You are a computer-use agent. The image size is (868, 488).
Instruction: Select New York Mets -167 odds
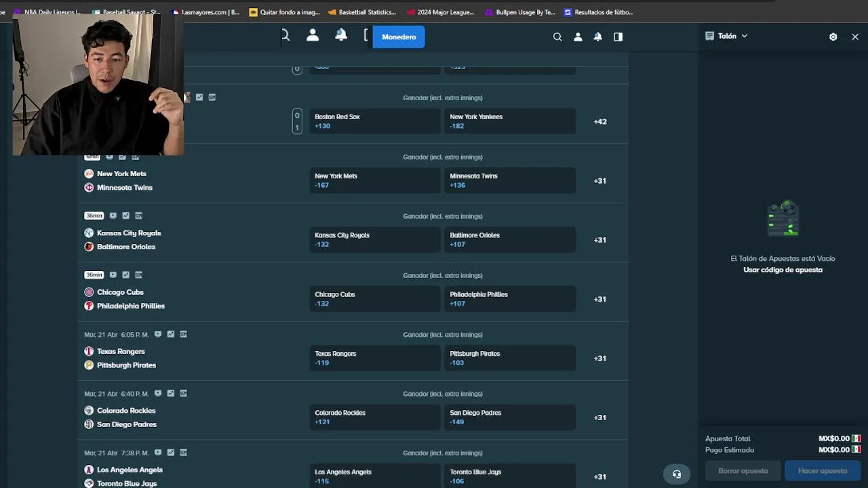(375, 180)
